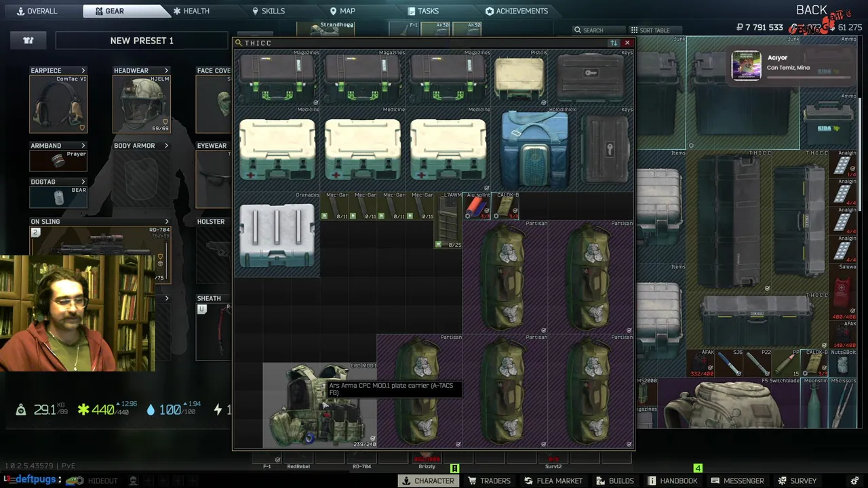Expand the HEADWEAR slot arrow
The image size is (868, 488).
(x=166, y=70)
